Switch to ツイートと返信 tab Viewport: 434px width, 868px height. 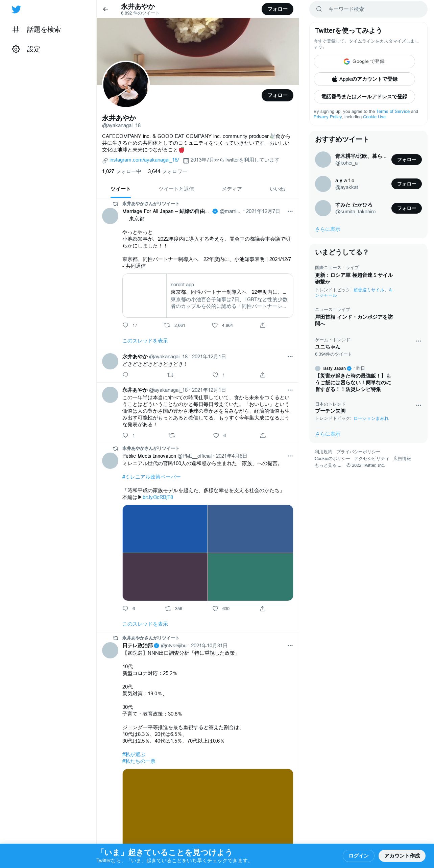pos(176,189)
